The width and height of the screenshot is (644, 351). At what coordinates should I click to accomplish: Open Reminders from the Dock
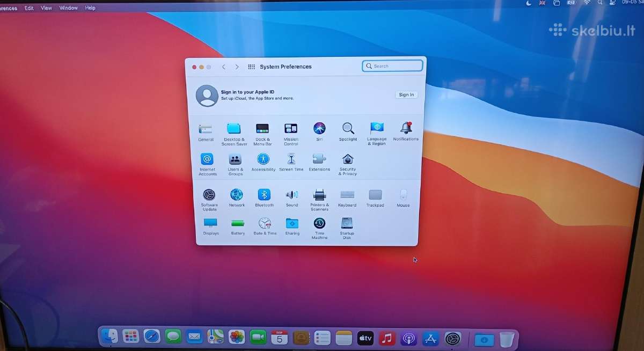322,338
